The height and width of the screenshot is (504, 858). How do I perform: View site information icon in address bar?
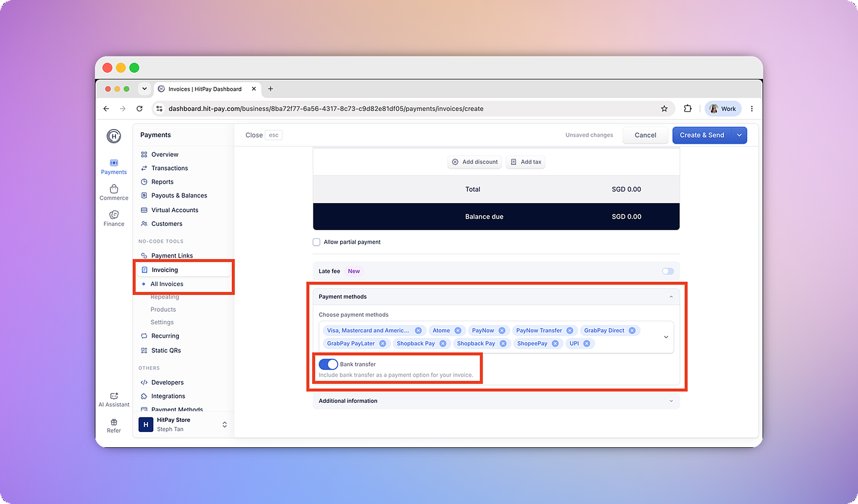[x=159, y=109]
